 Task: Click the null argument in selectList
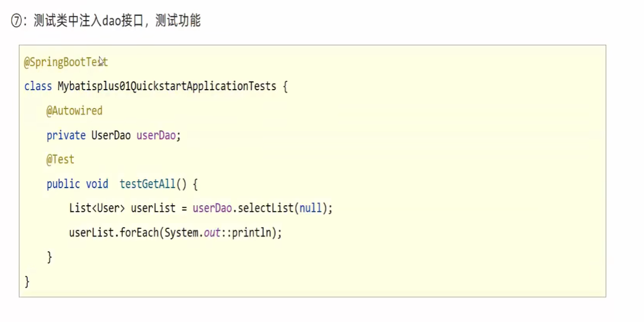(310, 208)
